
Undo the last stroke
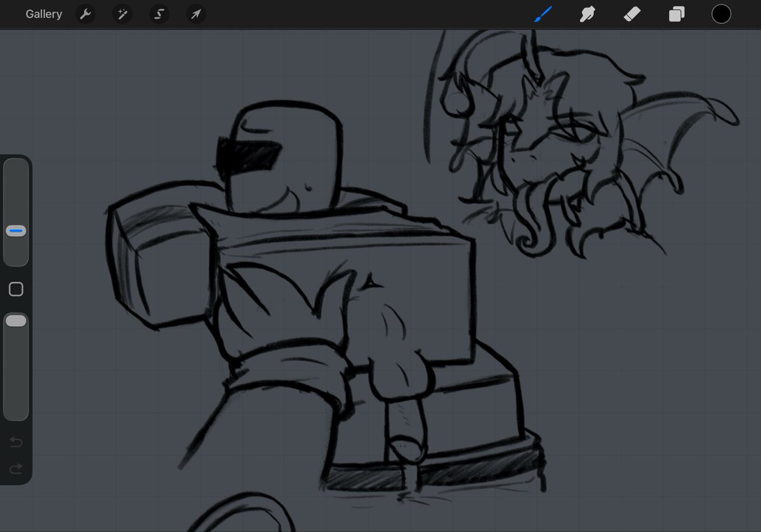pyautogui.click(x=16, y=442)
